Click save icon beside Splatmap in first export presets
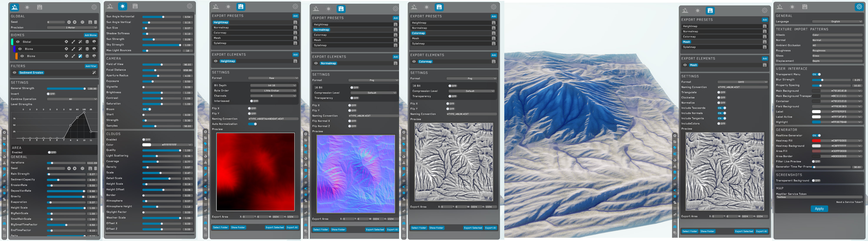The height and width of the screenshot is (241, 868). point(295,43)
